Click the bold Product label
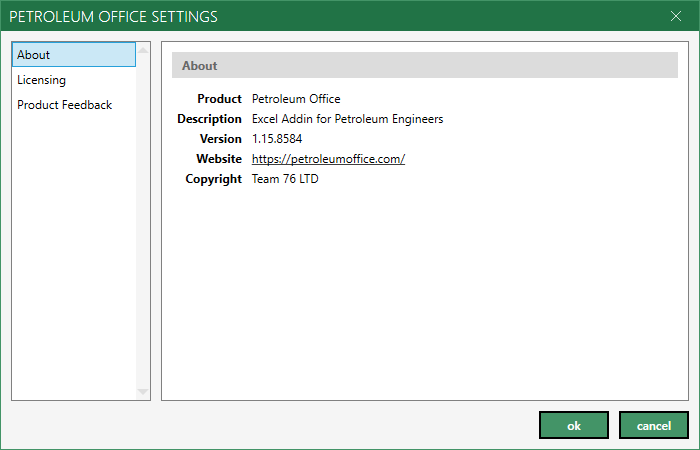The image size is (700, 450). click(x=219, y=99)
